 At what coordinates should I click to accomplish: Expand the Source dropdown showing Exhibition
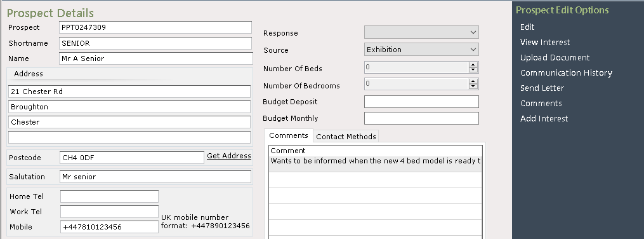(x=421, y=50)
